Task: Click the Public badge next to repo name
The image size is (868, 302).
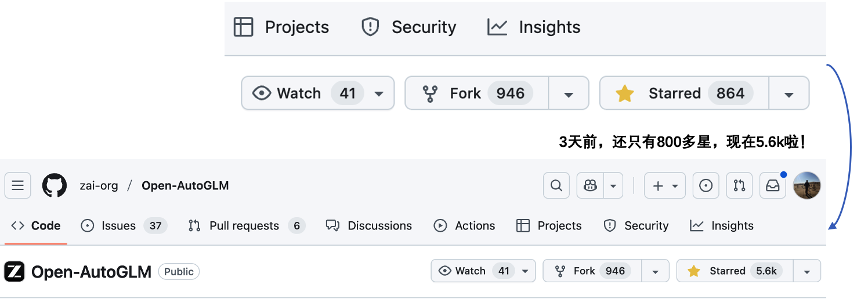Action: (x=179, y=271)
